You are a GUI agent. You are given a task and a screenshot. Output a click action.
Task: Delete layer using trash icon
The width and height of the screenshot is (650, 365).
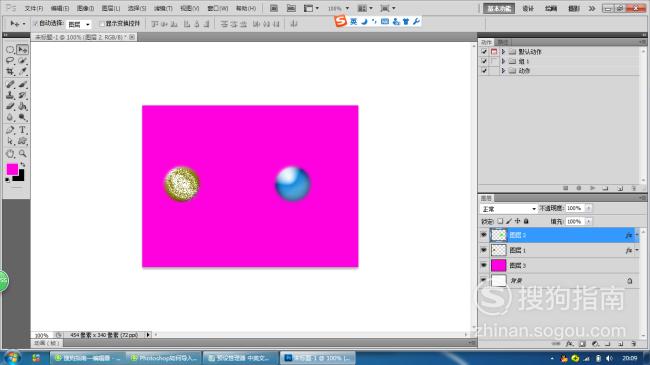pos(633,344)
